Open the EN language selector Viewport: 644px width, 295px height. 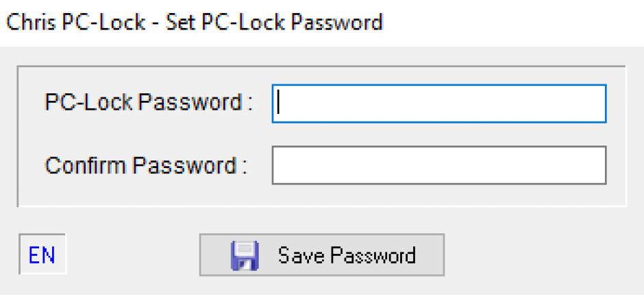click(42, 255)
